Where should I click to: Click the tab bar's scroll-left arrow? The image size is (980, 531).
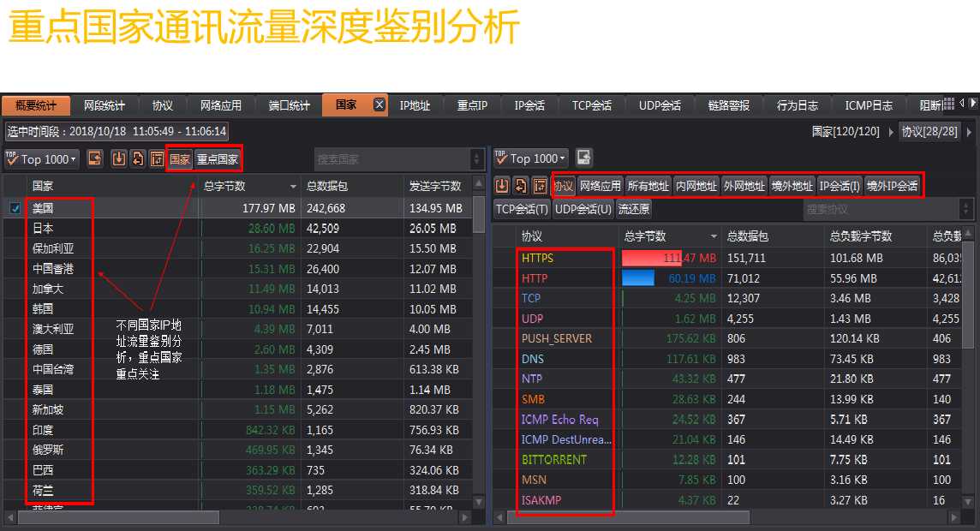click(962, 103)
